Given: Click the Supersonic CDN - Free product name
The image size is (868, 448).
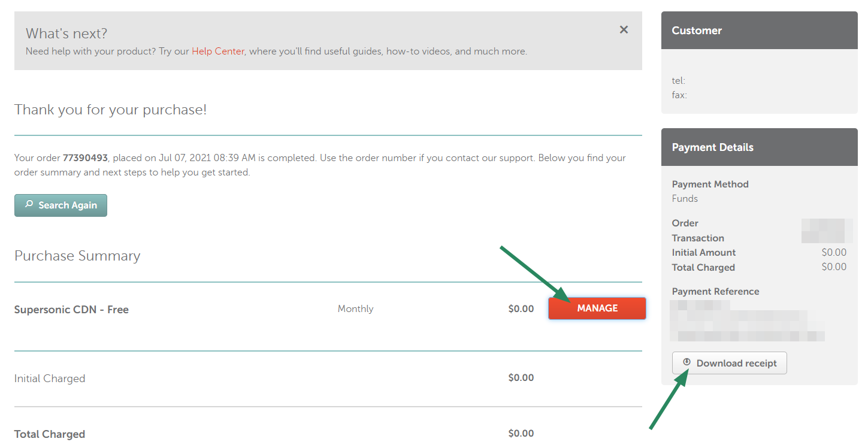Looking at the screenshot, I should (71, 310).
